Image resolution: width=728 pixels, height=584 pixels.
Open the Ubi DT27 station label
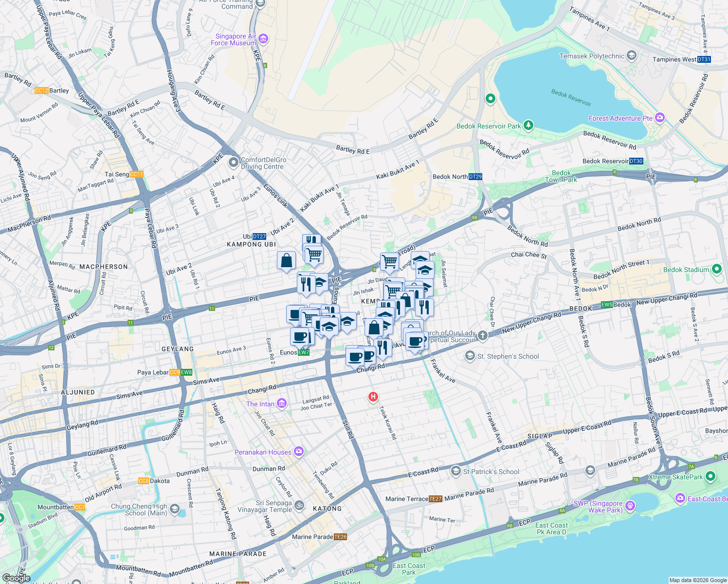point(254,237)
